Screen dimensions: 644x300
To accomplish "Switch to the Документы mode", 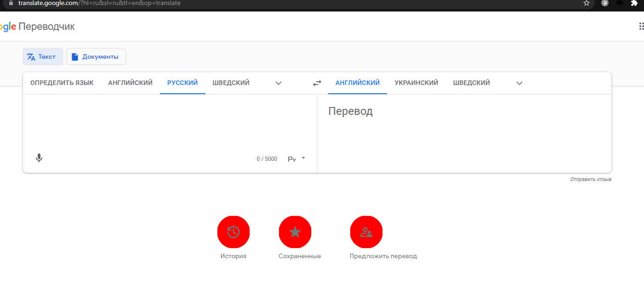I will click(96, 57).
